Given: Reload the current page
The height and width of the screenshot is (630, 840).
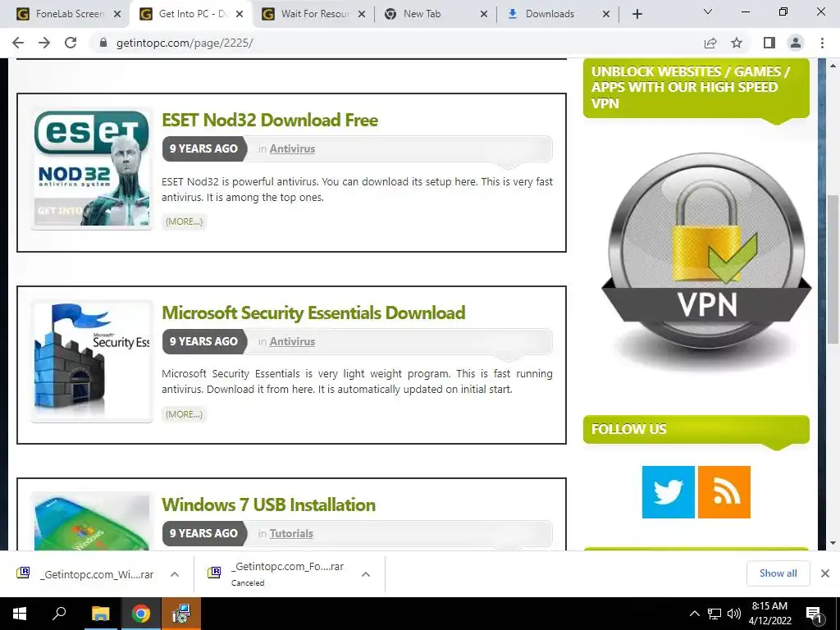Looking at the screenshot, I should (71, 43).
